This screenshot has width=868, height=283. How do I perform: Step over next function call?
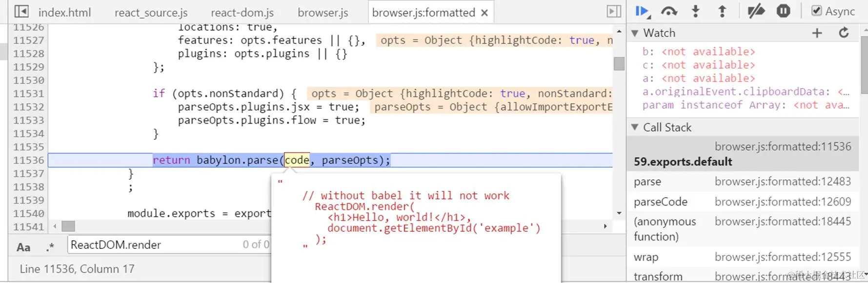point(669,11)
